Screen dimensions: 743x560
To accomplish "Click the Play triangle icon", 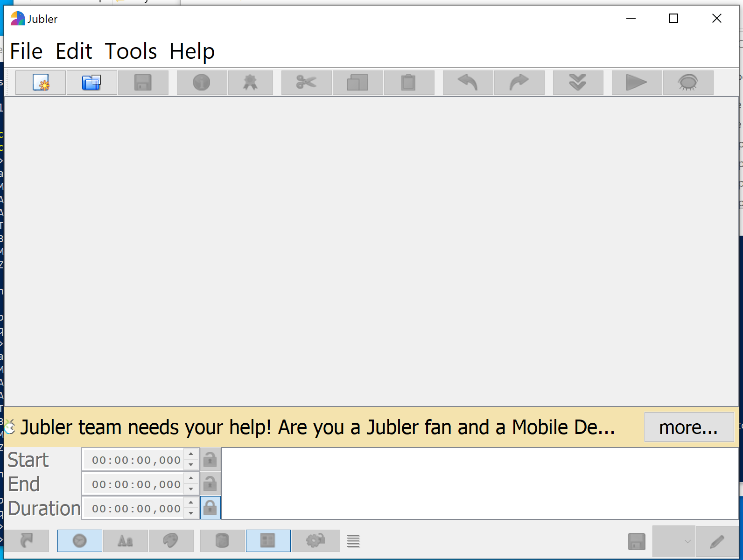I will click(x=637, y=83).
